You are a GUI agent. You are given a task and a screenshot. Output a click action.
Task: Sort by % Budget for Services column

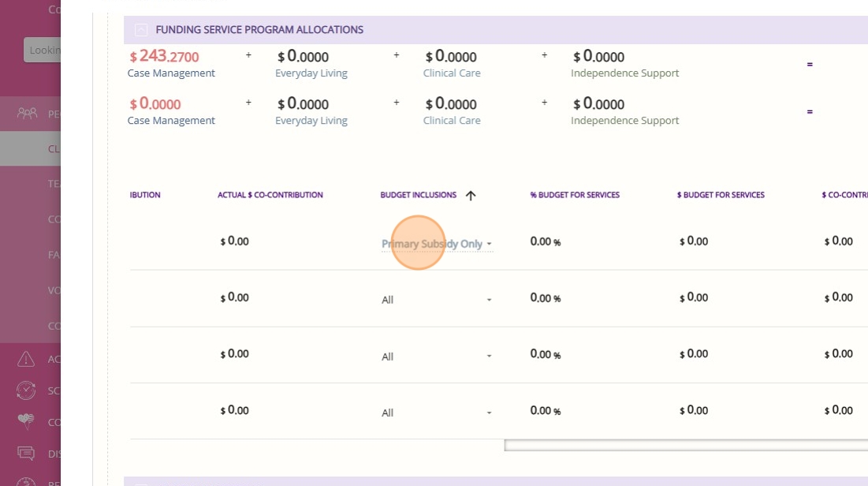pos(575,195)
